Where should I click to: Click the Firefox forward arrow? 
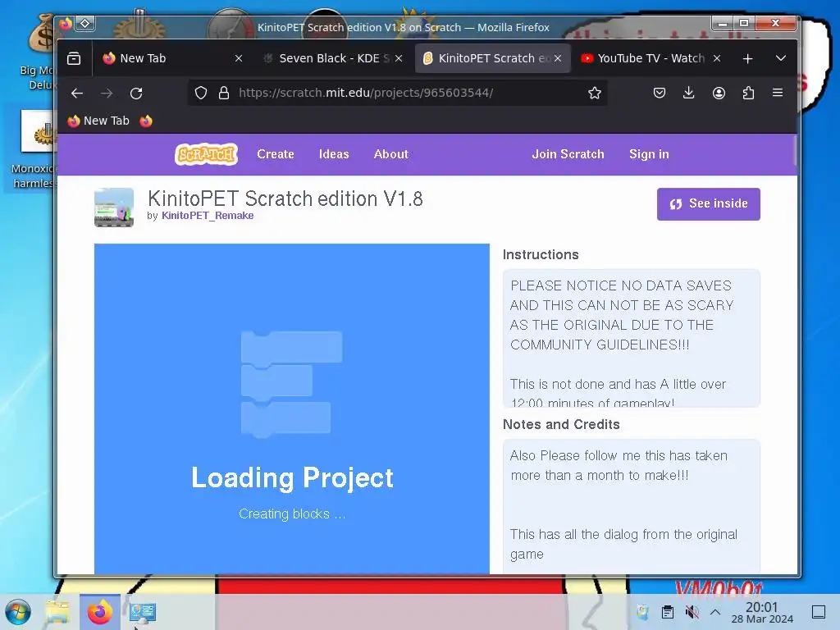[107, 94]
